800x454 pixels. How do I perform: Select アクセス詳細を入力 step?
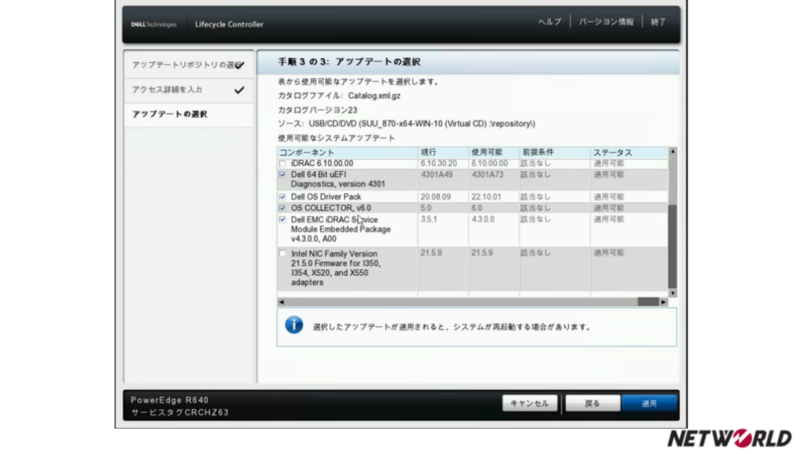(189, 90)
